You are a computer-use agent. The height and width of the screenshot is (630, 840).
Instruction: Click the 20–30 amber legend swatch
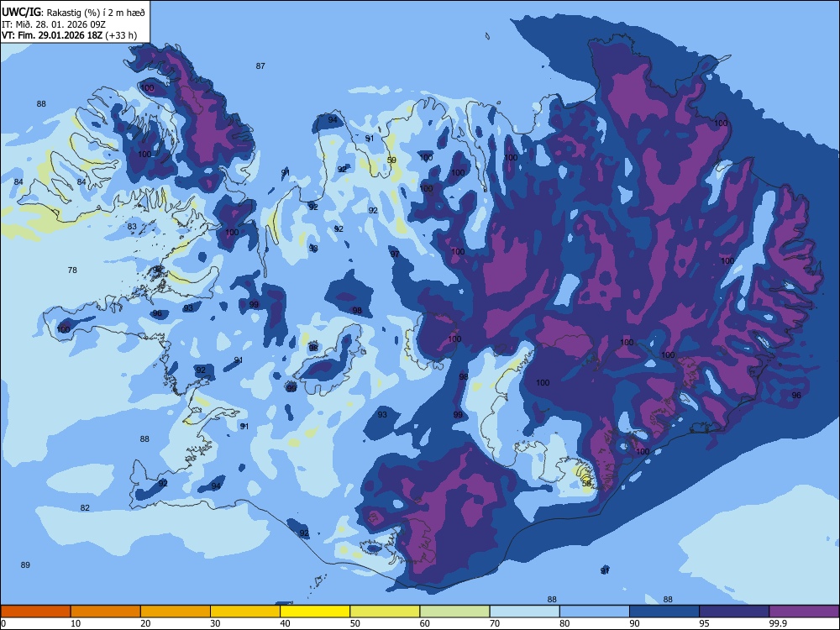click(176, 612)
